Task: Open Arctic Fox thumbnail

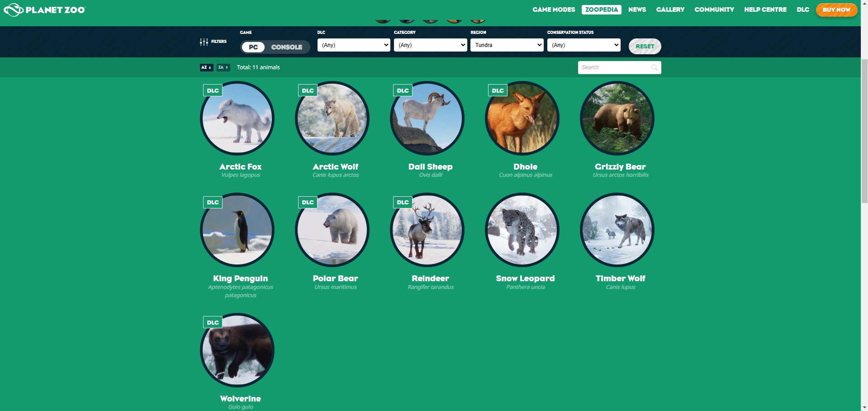Action: 237,118
